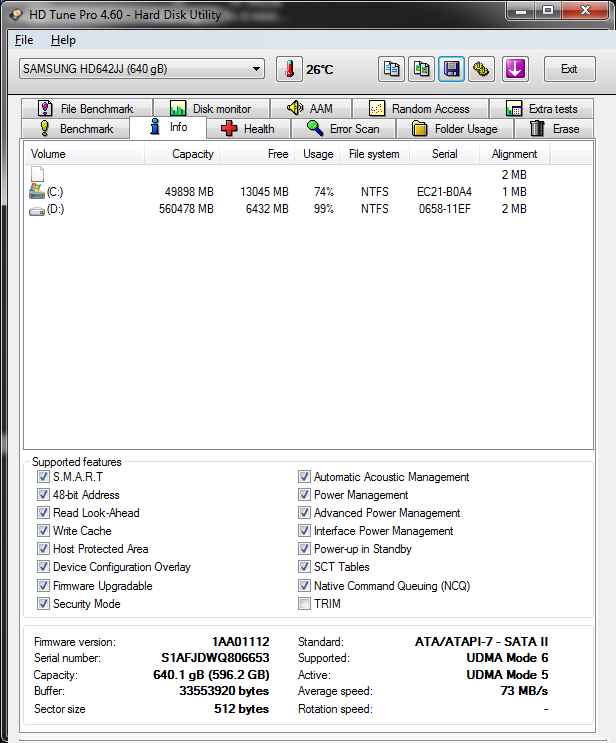Switch to the Disk monitor tab
This screenshot has width=616, height=743.
click(211, 109)
